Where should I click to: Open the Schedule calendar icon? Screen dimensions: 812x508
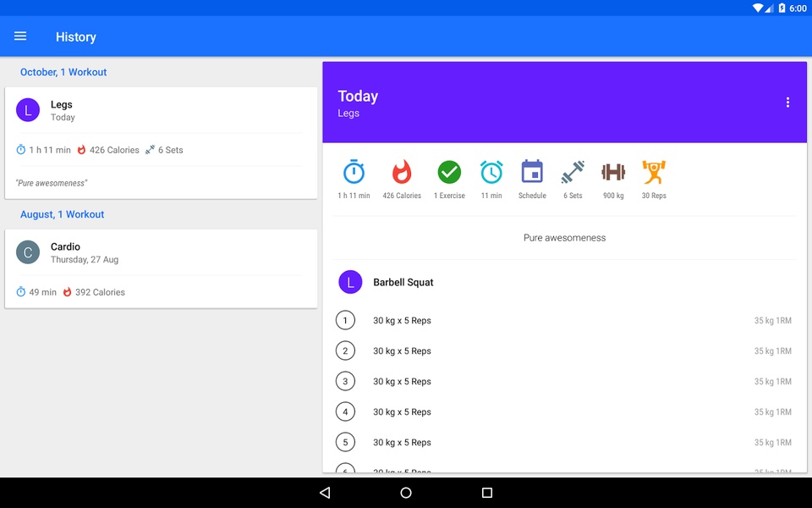coord(532,172)
